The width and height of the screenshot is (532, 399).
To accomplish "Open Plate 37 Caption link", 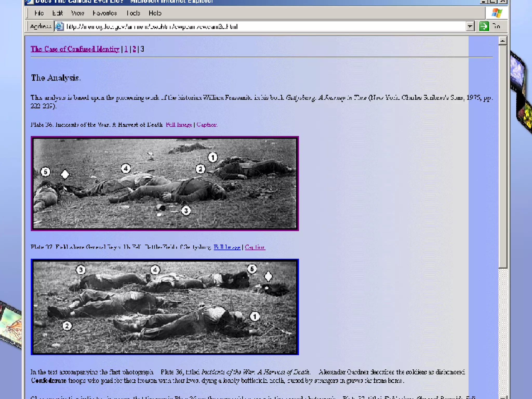I will click(x=255, y=247).
